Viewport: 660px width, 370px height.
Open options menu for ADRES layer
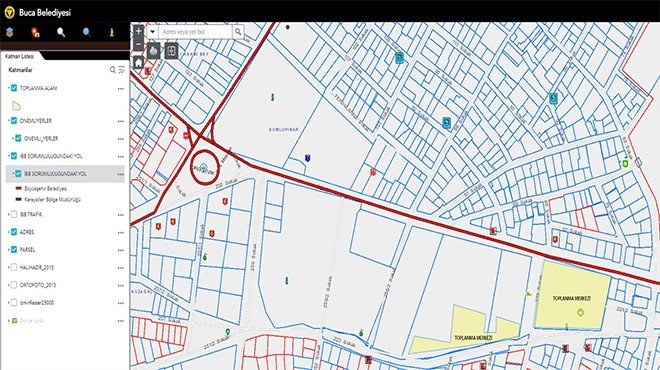[121, 232]
